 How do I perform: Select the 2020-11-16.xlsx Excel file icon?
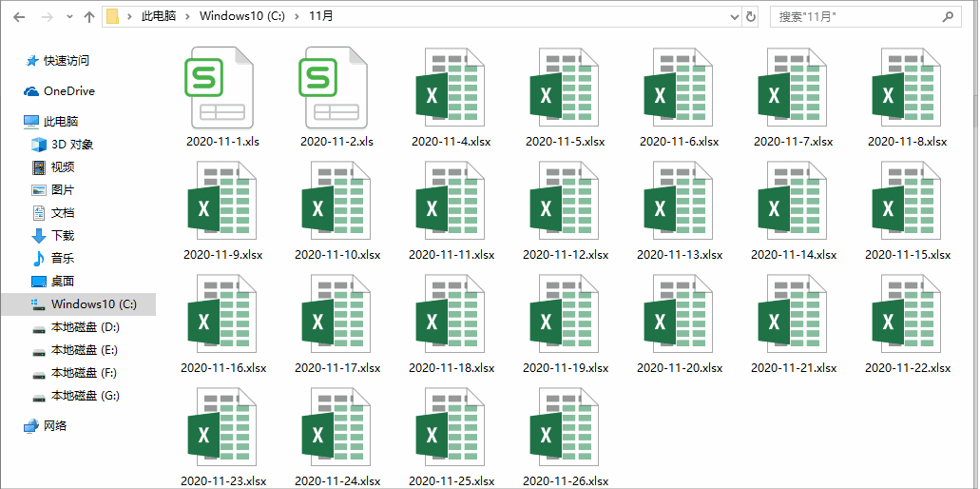221,315
